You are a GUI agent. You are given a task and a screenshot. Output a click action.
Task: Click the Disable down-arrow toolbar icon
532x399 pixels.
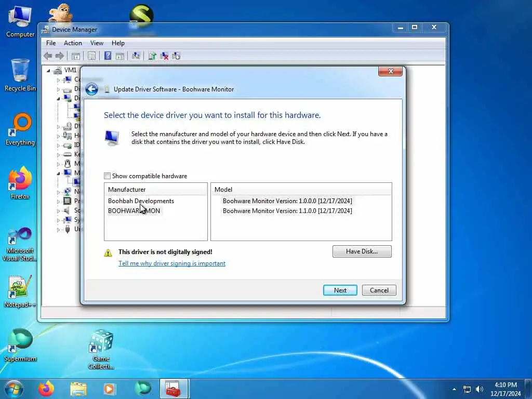click(176, 56)
